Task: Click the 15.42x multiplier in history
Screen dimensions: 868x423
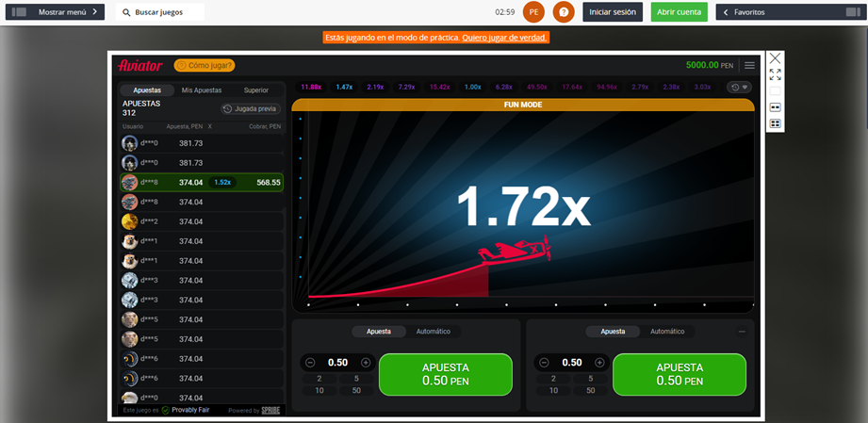Action: (440, 87)
